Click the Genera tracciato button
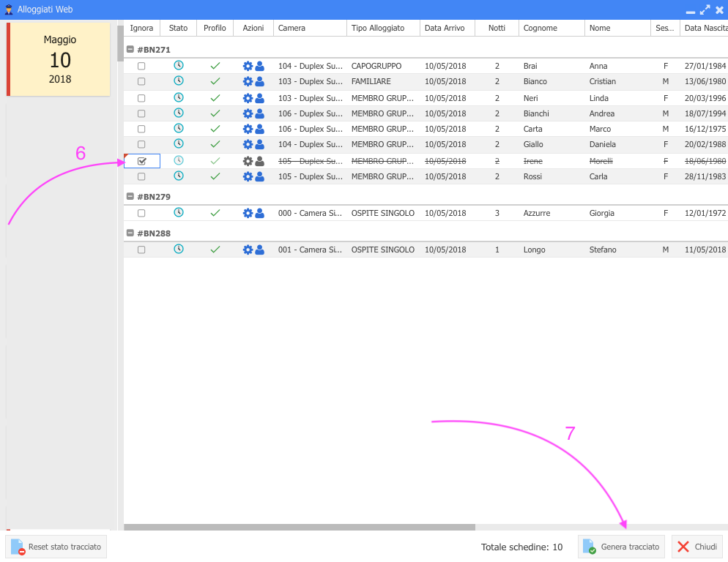Image resolution: width=728 pixels, height=562 pixels. point(621,547)
